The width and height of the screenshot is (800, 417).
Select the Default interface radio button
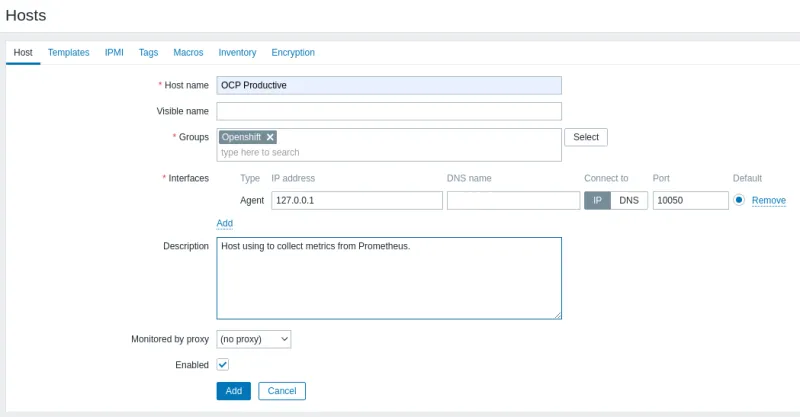coord(739,200)
